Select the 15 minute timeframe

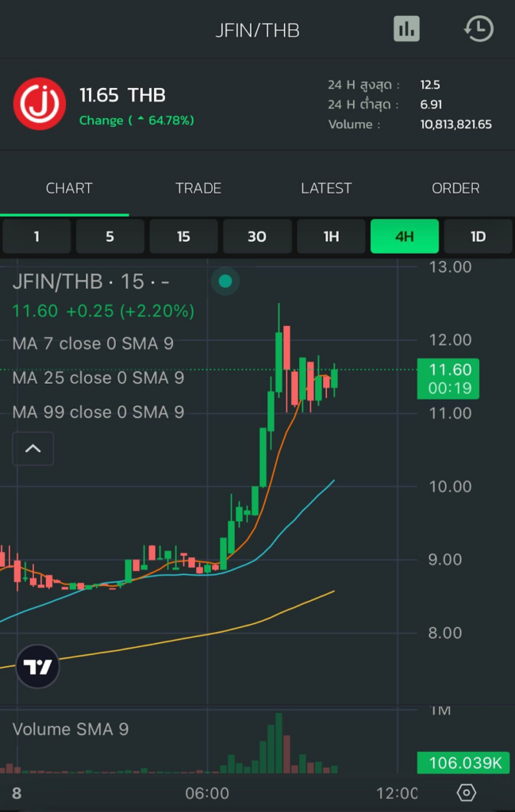[x=183, y=236]
